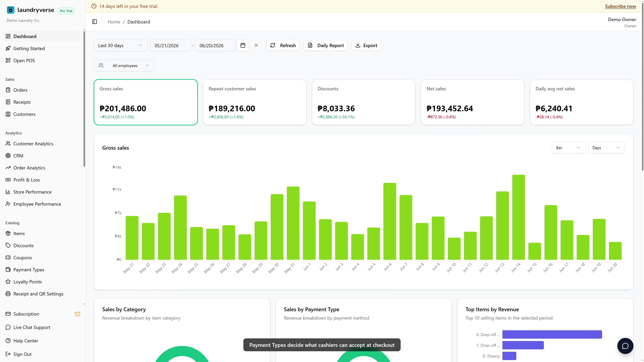Click the Payment Types wallet icon
644x362 pixels.
8,269
